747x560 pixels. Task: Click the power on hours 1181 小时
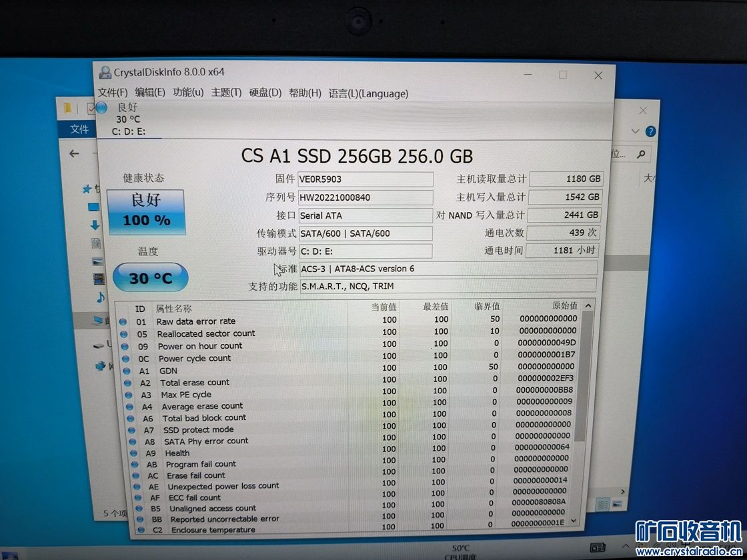click(x=562, y=250)
